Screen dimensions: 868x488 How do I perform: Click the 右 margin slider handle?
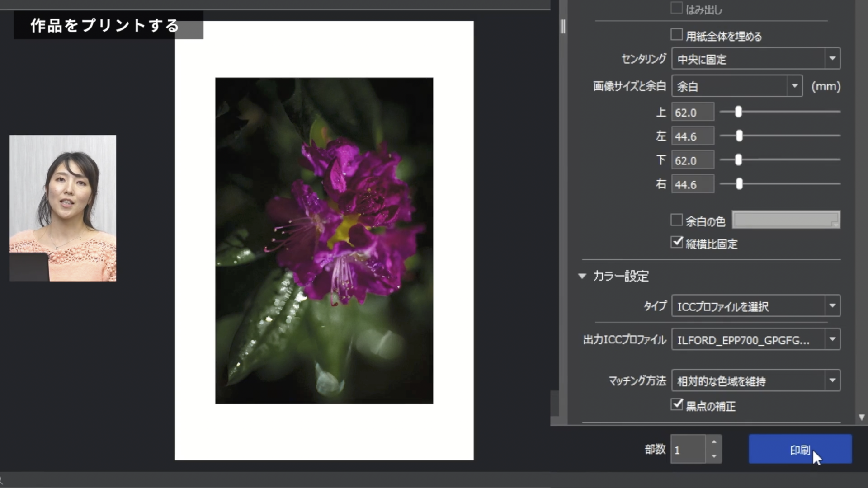(x=739, y=184)
